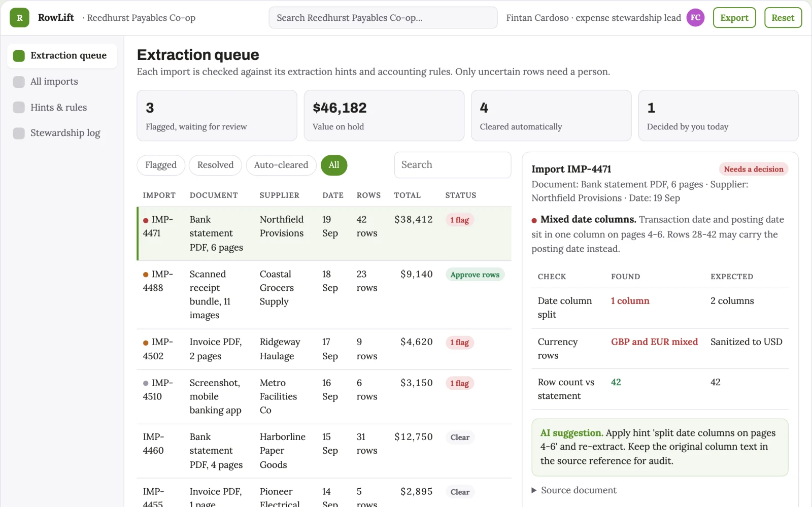Click the Extraction queue sidebar icon
812x507 pixels.
click(x=19, y=56)
